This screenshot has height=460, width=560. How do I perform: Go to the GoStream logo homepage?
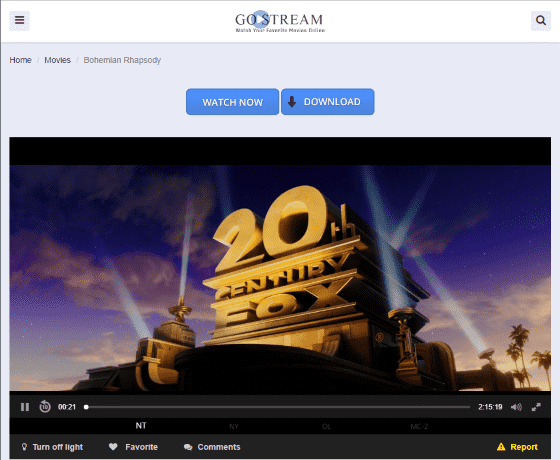pyautogui.click(x=280, y=22)
